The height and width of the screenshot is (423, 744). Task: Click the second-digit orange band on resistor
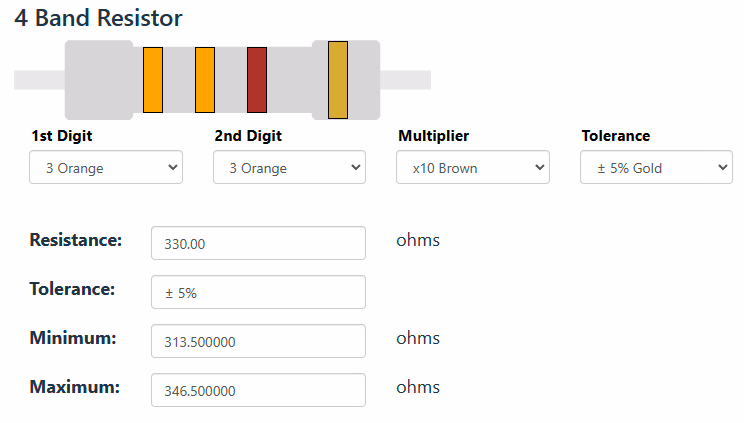coord(205,79)
